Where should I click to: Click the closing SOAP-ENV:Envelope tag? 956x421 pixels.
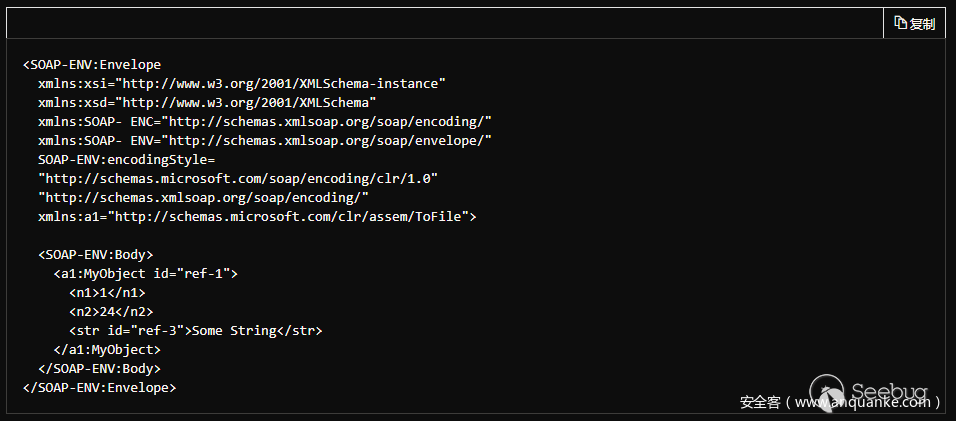(100, 387)
